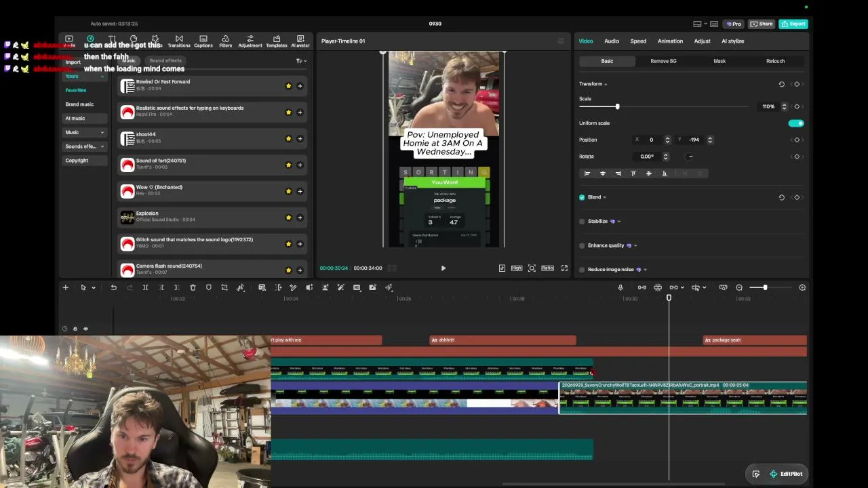
Task: Open the Transitions panel icon
Action: click(x=179, y=41)
